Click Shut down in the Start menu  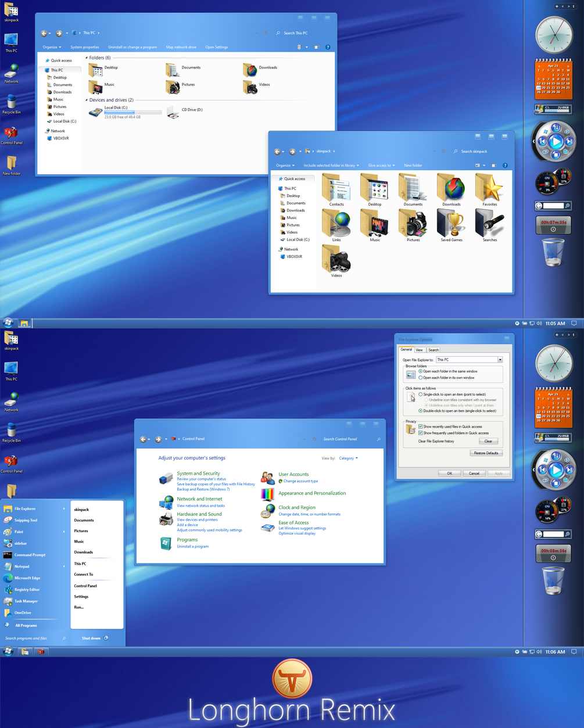pyautogui.click(x=91, y=638)
